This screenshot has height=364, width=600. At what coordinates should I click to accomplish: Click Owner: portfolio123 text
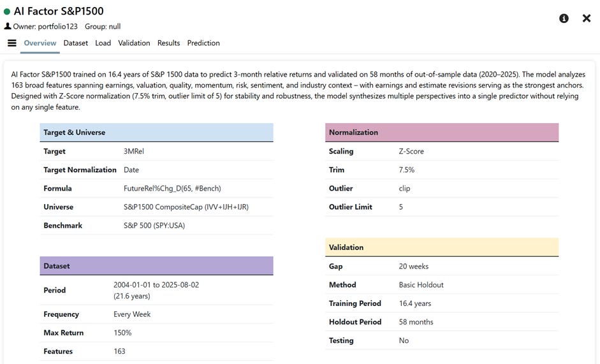[x=45, y=26]
